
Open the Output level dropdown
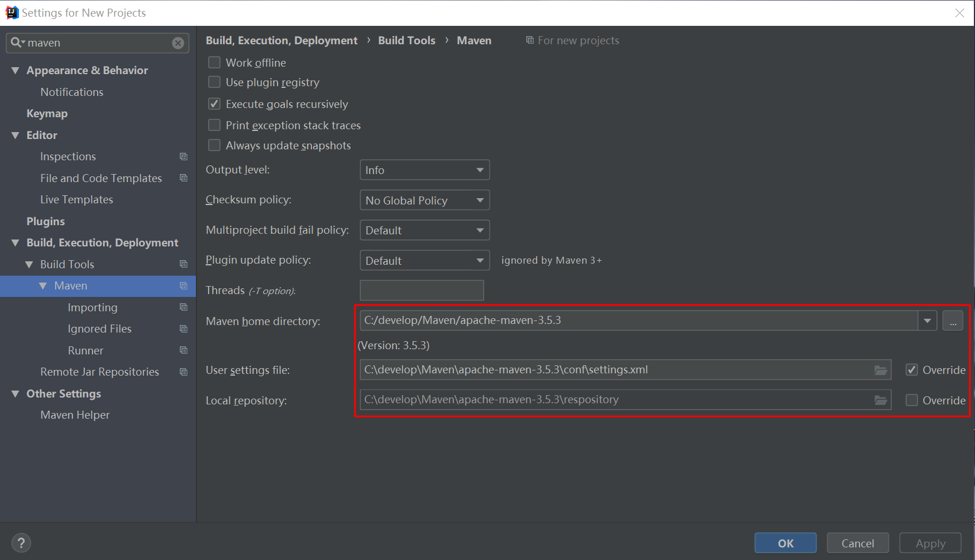(425, 170)
